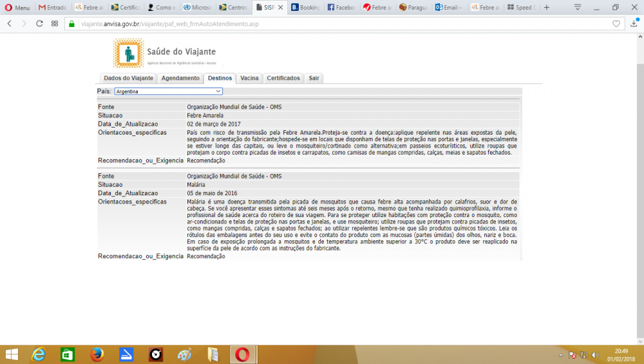Launch Firefox from the taskbar
The image size is (644, 364).
97,354
